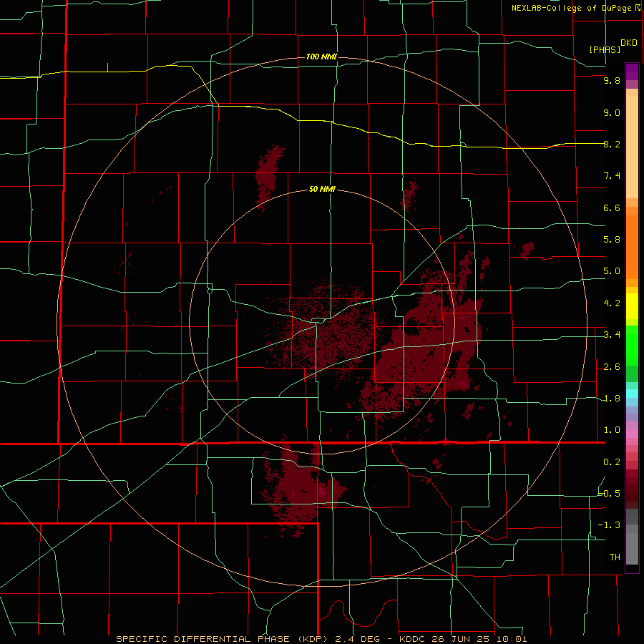Pick the yellow band of the color scale
The image size is (644, 644).
point(632,306)
